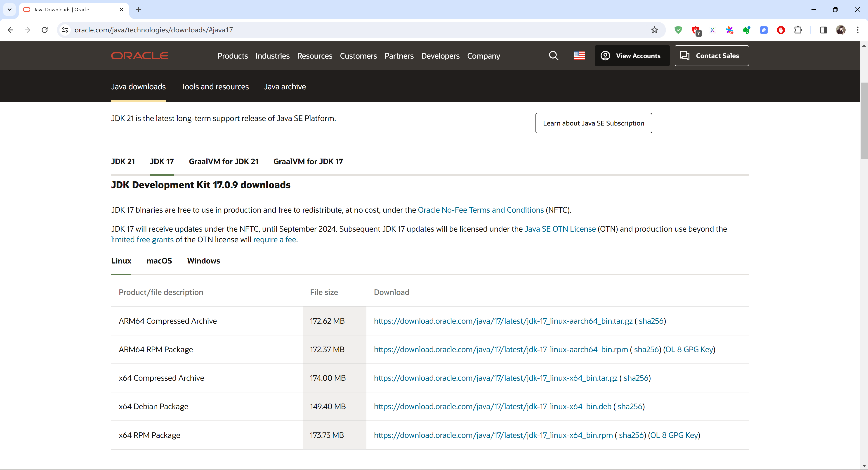Switch to GraalVM for JDK 21 tab
This screenshot has width=868, height=470.
coord(223,161)
